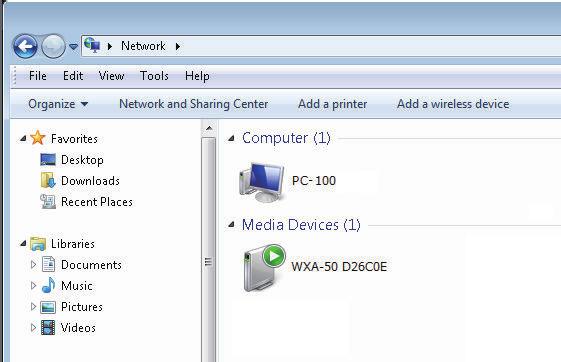The image size is (561, 362).
Task: Click the Network icon in the address bar
Action: pyautogui.click(x=93, y=46)
